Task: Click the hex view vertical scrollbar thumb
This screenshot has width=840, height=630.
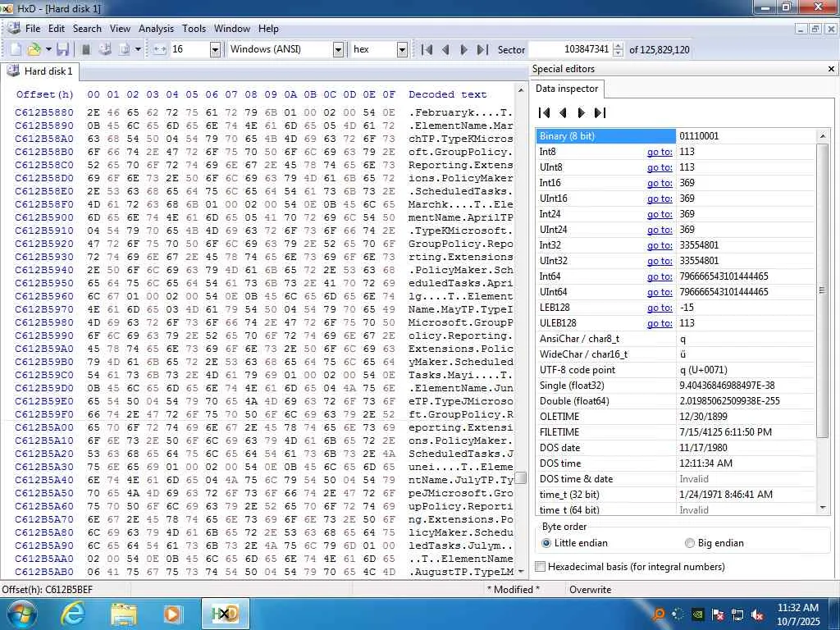Action: click(x=521, y=477)
